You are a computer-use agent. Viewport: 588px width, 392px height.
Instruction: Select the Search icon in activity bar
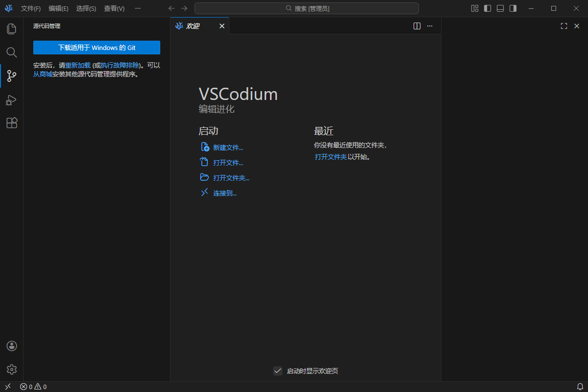click(12, 52)
